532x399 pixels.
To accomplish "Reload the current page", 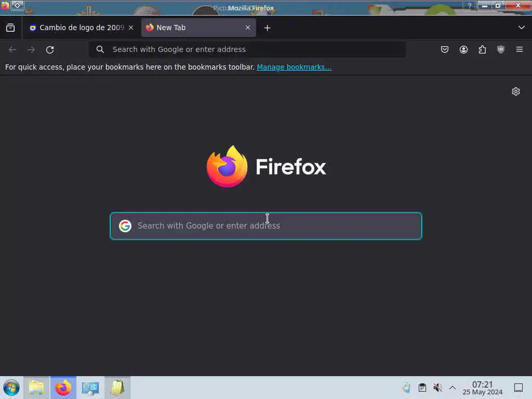I will coord(50,49).
